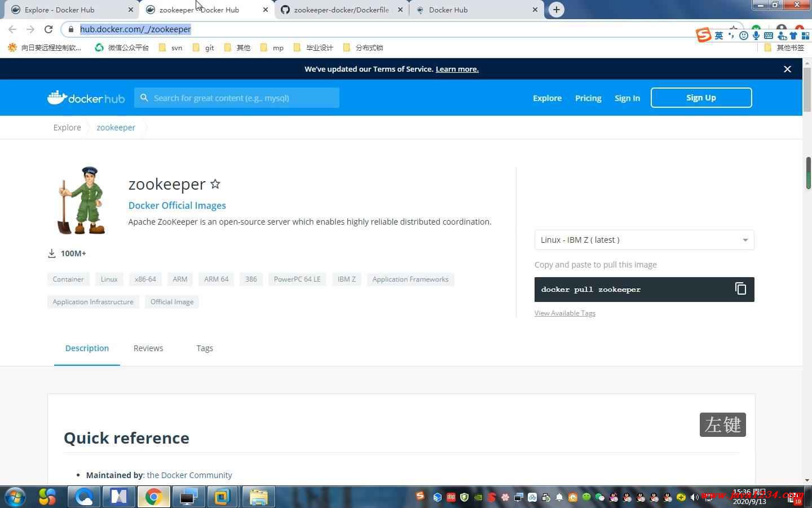Open the 其他书签 bookmarks folder

[x=784, y=48]
